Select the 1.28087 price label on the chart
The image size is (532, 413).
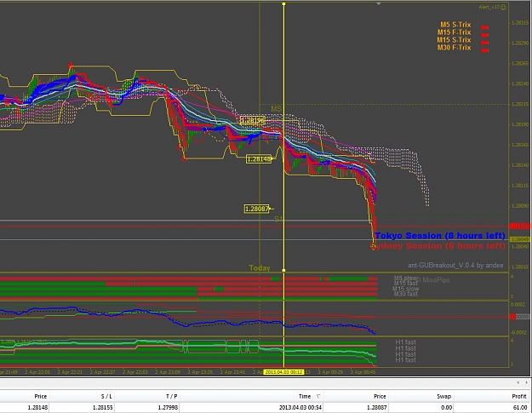click(x=257, y=209)
